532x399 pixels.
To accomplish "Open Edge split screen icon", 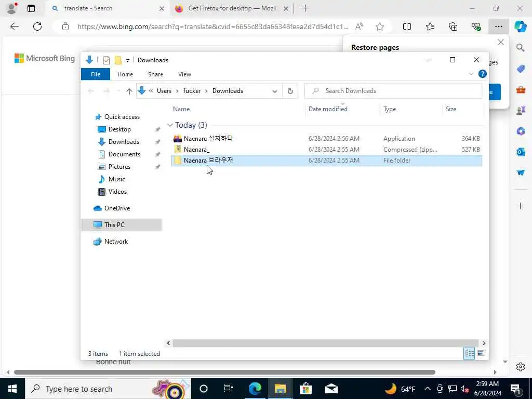I will (407, 26).
